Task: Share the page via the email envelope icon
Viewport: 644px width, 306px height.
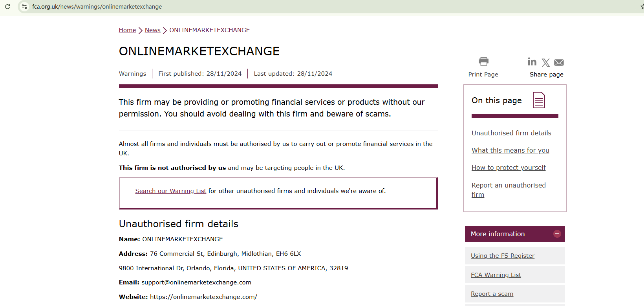Action: (x=559, y=62)
